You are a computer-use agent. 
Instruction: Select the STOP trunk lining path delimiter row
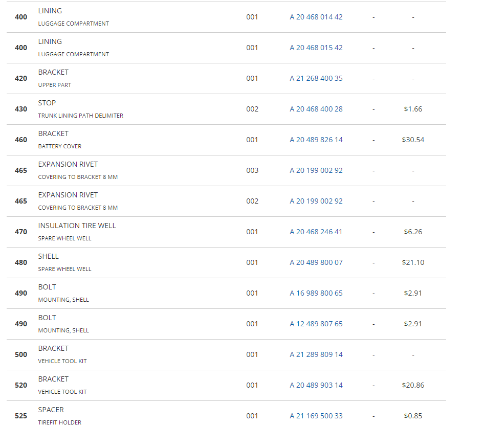coord(226,109)
